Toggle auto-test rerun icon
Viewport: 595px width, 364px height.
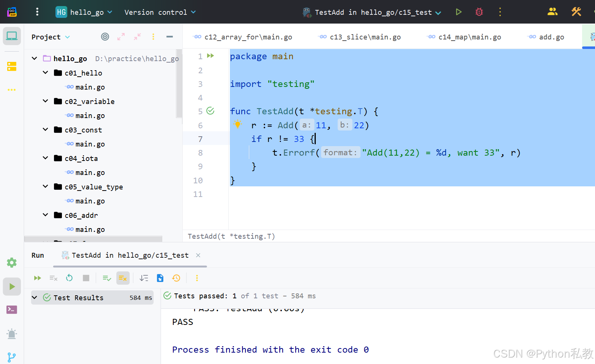(x=69, y=278)
